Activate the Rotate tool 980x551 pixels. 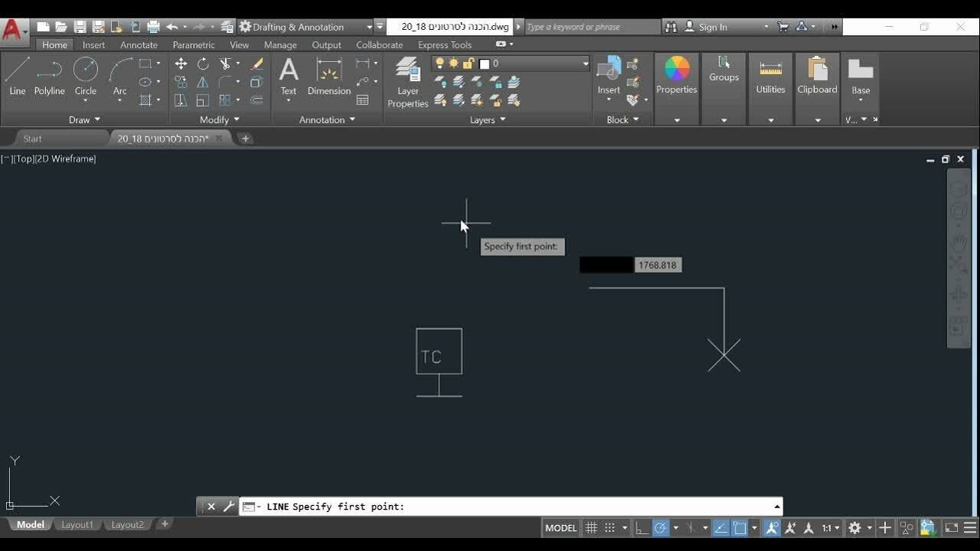tap(203, 64)
